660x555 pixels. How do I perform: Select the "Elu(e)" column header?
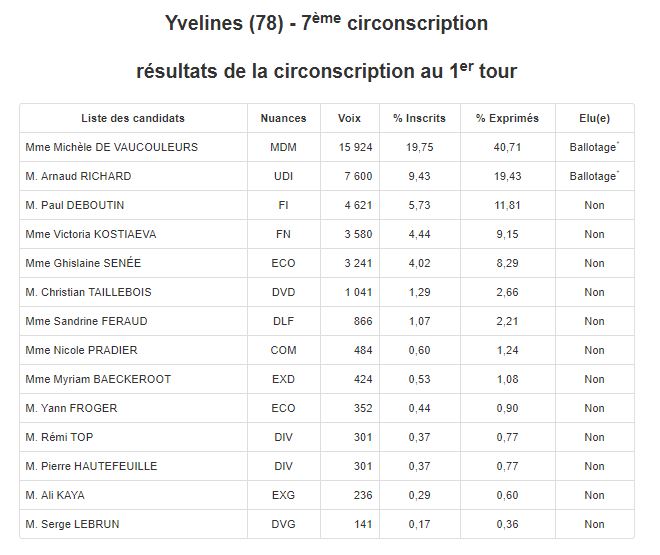(x=594, y=118)
